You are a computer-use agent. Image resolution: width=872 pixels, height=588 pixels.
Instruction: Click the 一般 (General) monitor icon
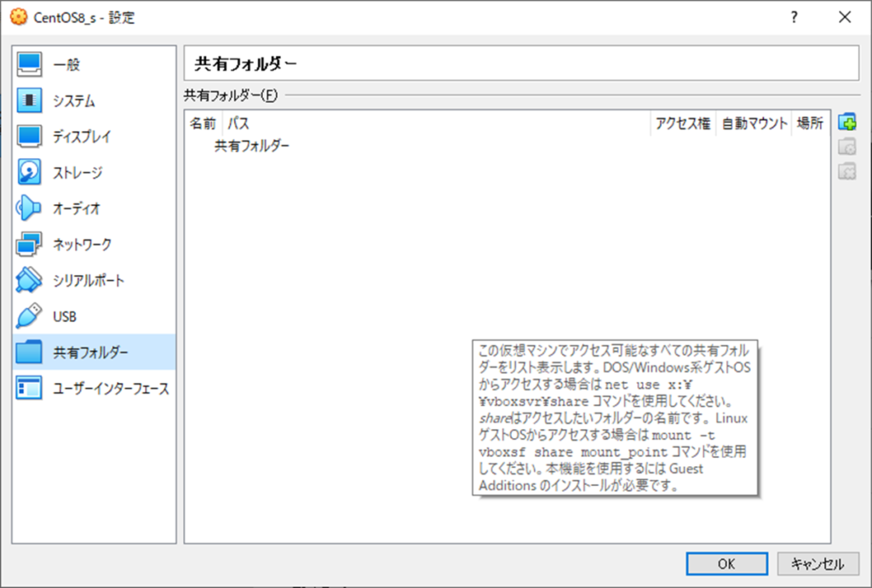(x=29, y=65)
